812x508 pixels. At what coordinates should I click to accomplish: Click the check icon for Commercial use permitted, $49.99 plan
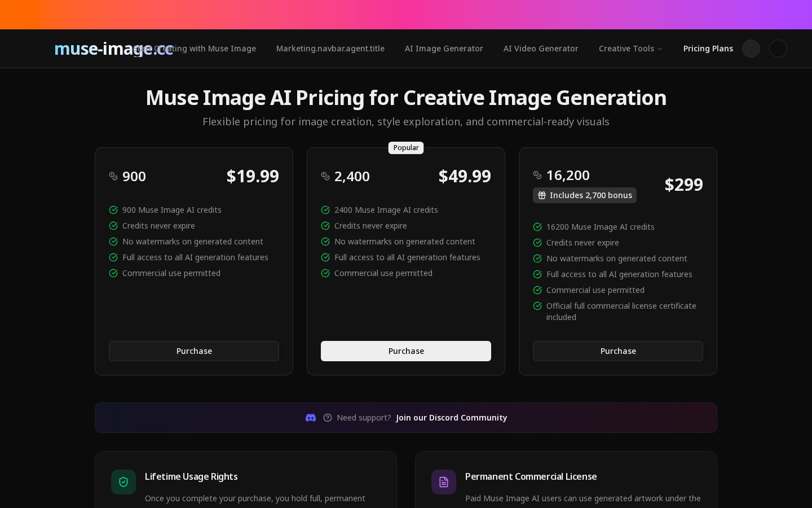tap(325, 273)
